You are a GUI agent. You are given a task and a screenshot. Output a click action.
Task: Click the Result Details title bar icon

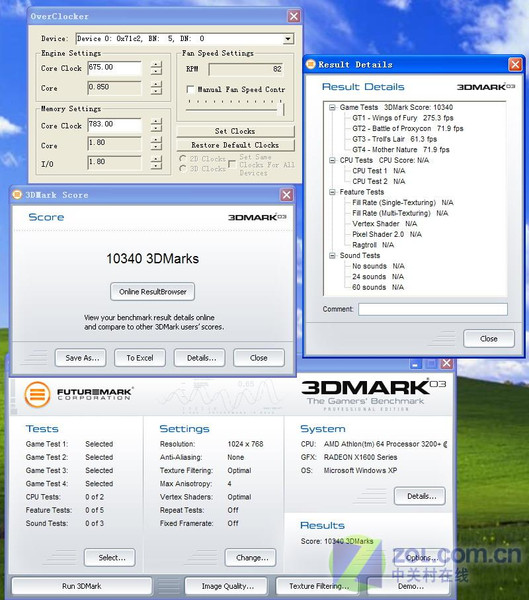point(311,64)
